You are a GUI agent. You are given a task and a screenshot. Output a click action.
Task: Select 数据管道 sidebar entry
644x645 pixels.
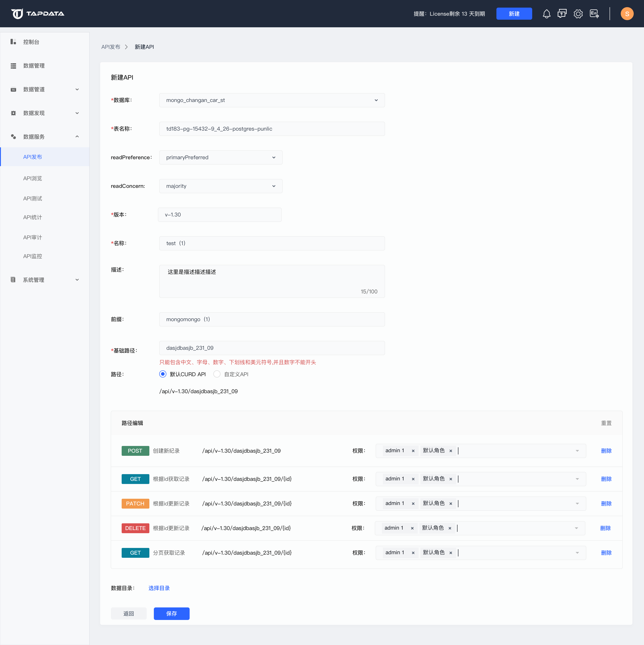pos(33,89)
